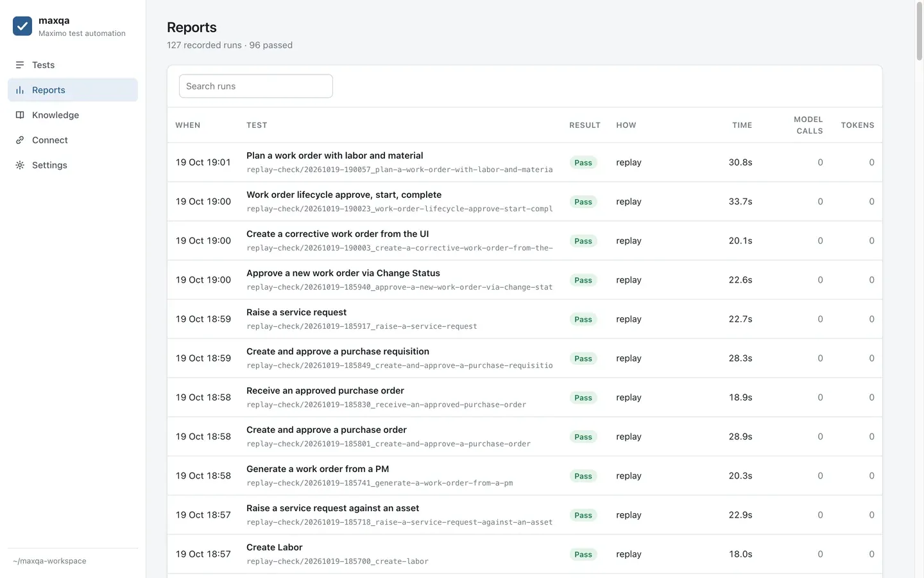Open 'Create and approve a purchase order' run
The width and height of the screenshot is (924, 578).
click(x=327, y=430)
